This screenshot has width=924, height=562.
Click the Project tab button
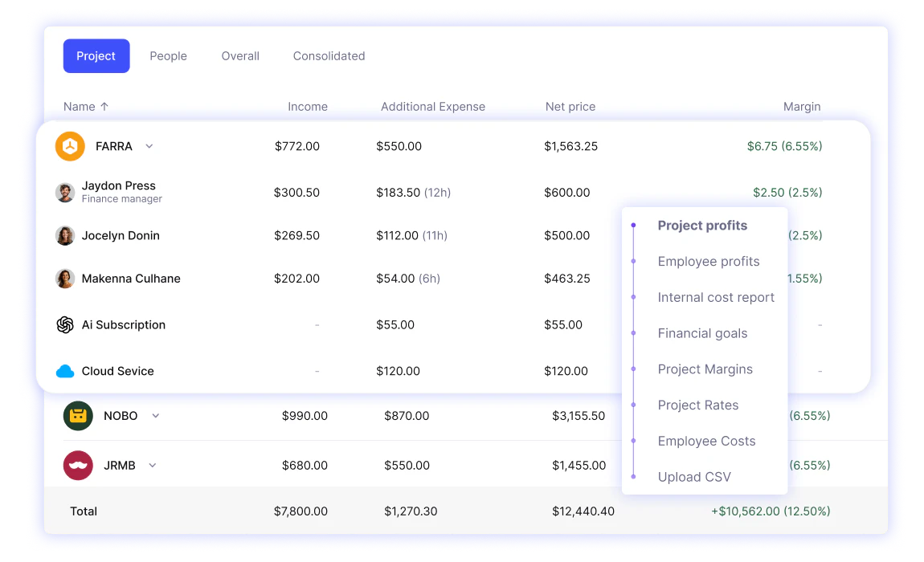pyautogui.click(x=96, y=56)
